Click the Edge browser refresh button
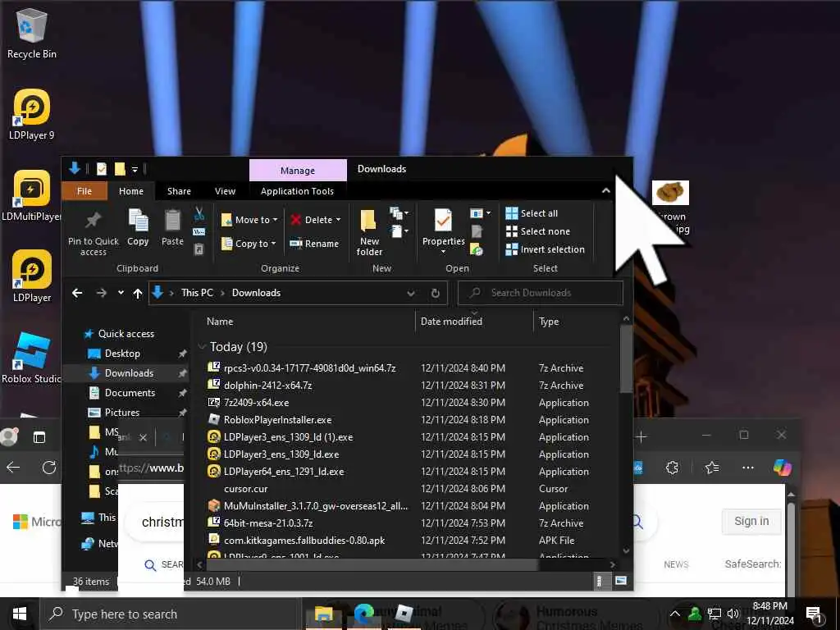Screen dimensions: 840x630 click(49, 468)
